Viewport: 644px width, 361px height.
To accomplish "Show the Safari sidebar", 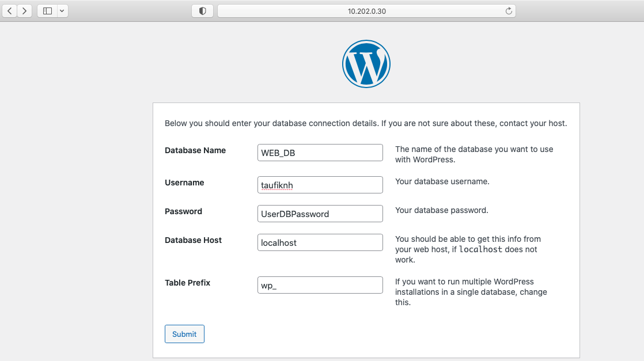I will [x=48, y=11].
